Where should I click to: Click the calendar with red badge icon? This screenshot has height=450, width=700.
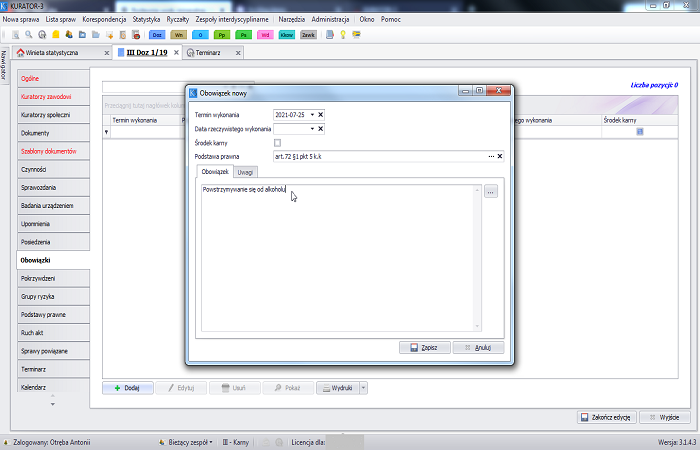[136, 35]
